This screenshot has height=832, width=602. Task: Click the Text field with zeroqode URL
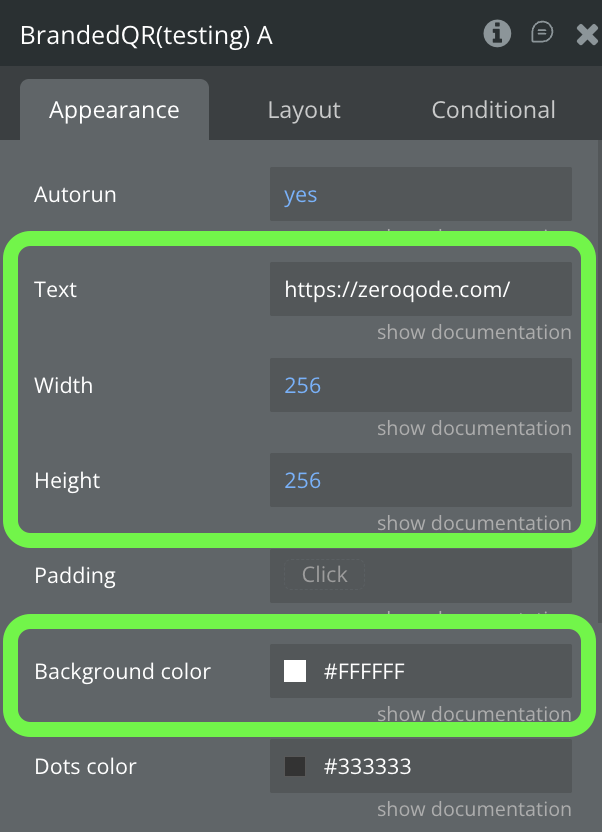tap(420, 290)
